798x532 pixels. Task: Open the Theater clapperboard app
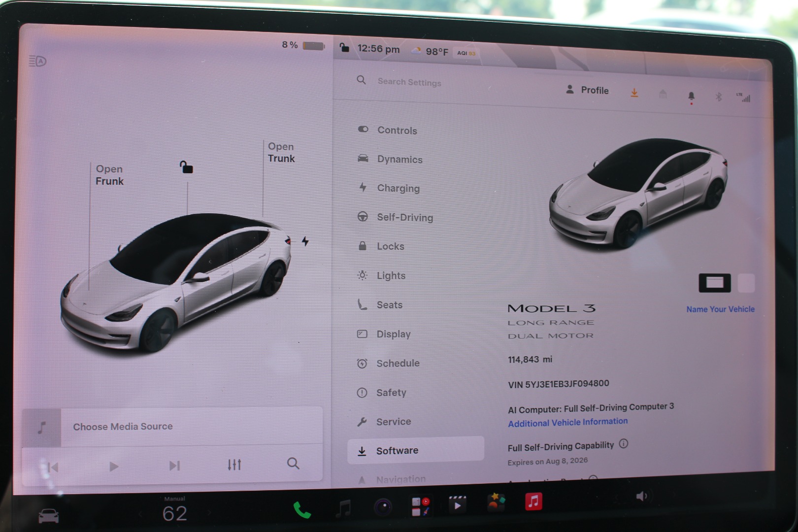[x=458, y=504]
